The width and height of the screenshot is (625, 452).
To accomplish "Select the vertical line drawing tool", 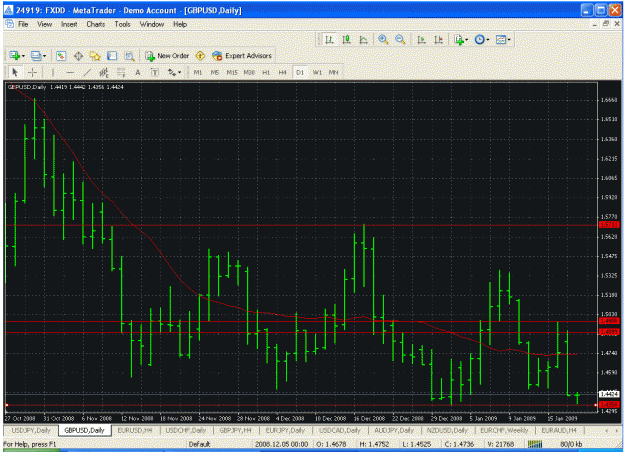I will [53, 72].
